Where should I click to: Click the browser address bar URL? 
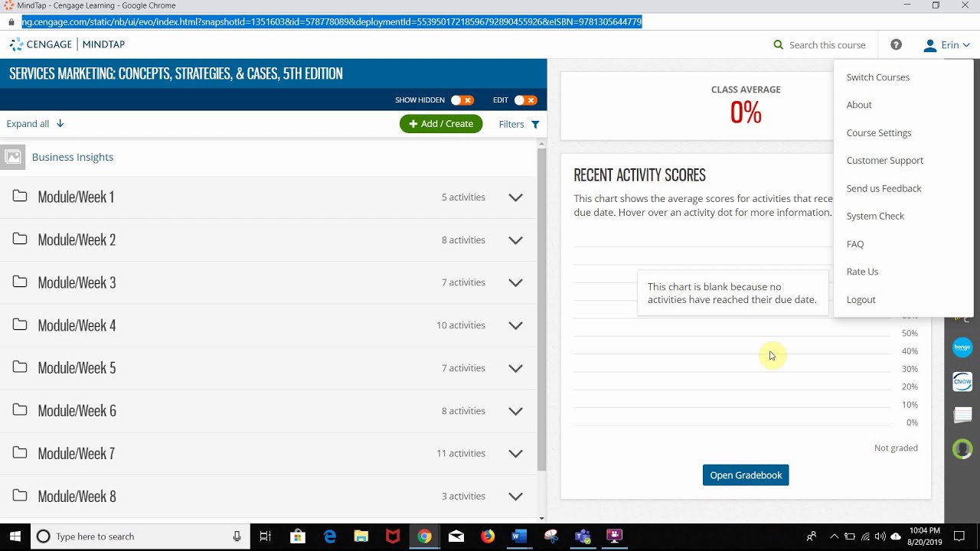(x=332, y=21)
